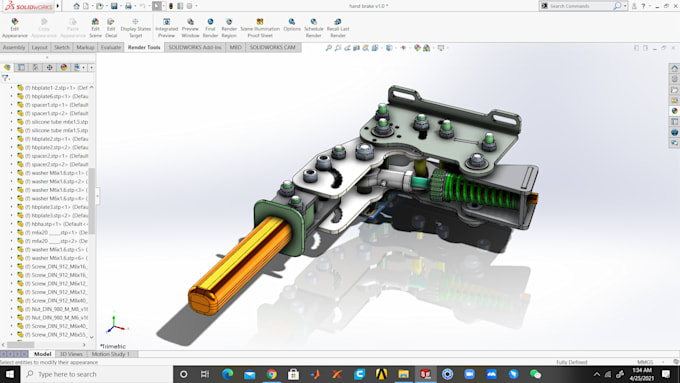680x383 pixels.
Task: Open the FeatureManager design tree tab
Action: [7, 67]
